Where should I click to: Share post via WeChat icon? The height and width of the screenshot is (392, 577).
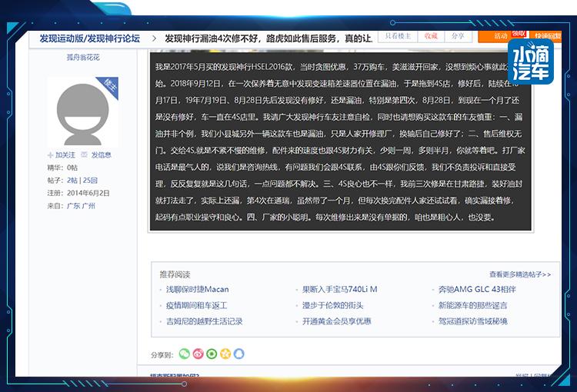[x=185, y=354]
